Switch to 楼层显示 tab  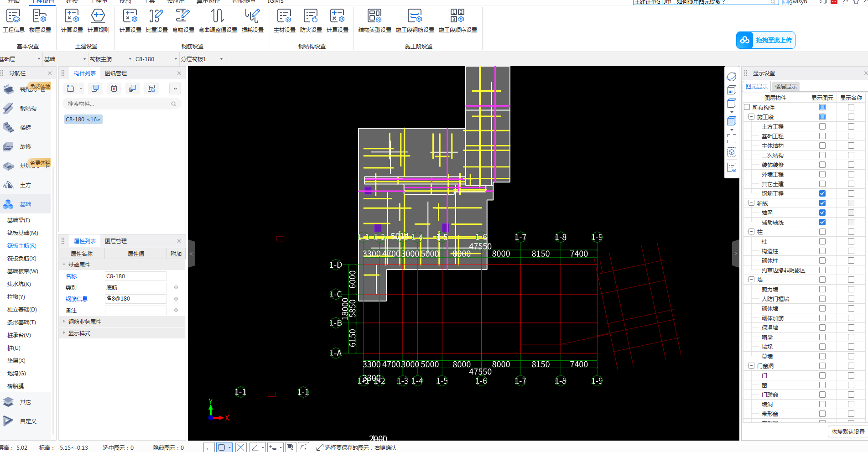pyautogui.click(x=785, y=86)
